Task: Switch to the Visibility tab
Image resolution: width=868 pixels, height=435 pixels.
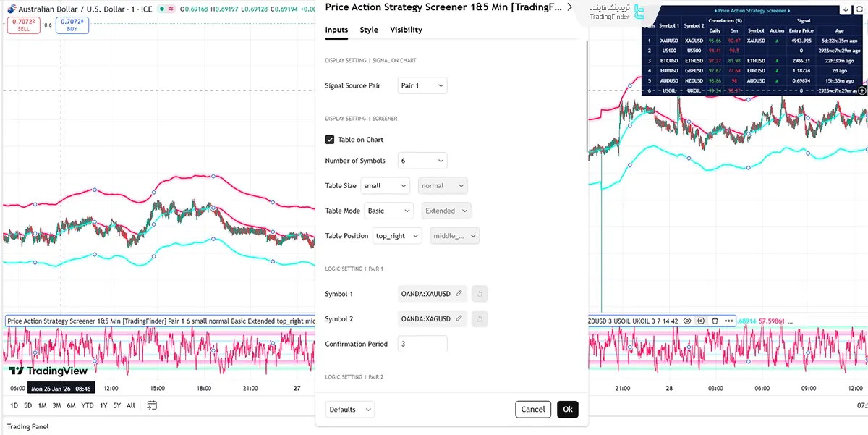Action: click(x=406, y=30)
